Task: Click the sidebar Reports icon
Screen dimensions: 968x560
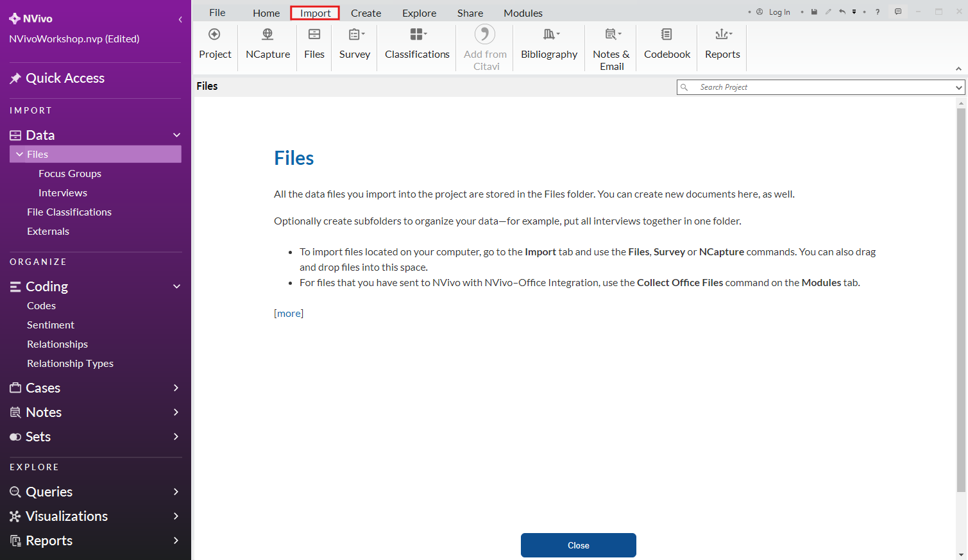Action: [x=15, y=541]
